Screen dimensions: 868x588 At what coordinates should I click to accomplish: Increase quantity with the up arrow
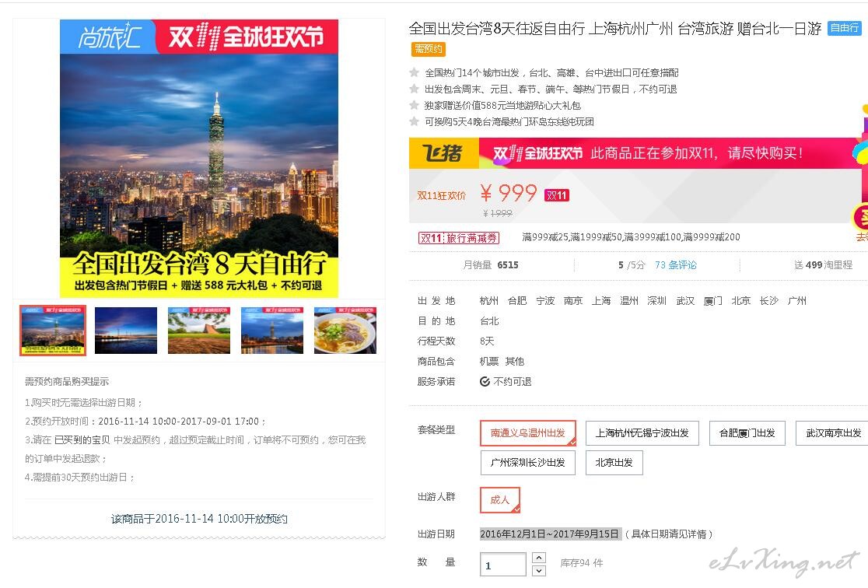tap(539, 558)
